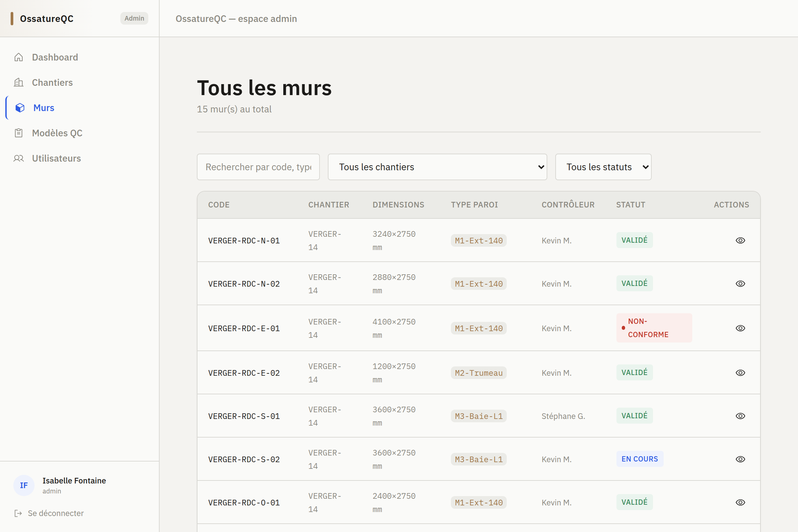Click the CHANTIER column header

click(329, 204)
